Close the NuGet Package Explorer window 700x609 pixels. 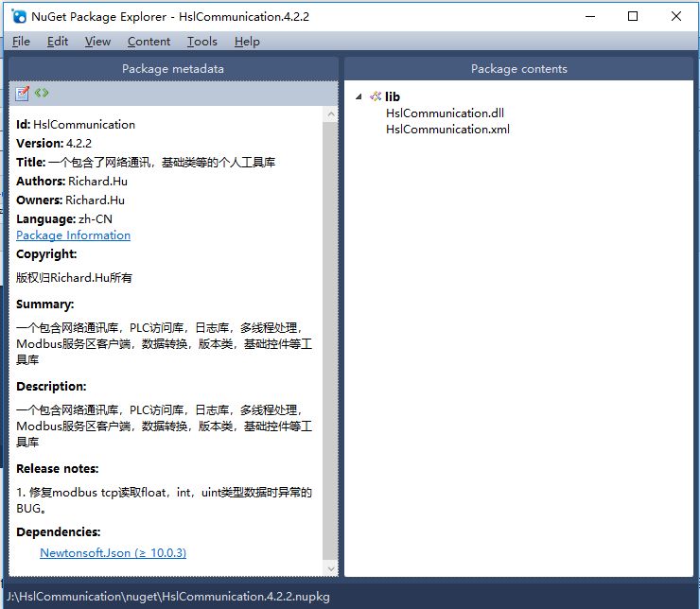pos(676,16)
